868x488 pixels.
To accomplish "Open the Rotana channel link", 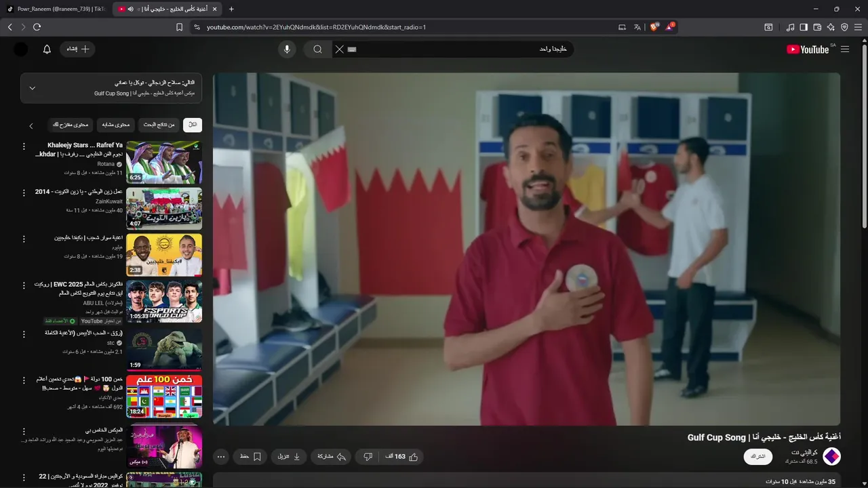I will click(x=106, y=164).
